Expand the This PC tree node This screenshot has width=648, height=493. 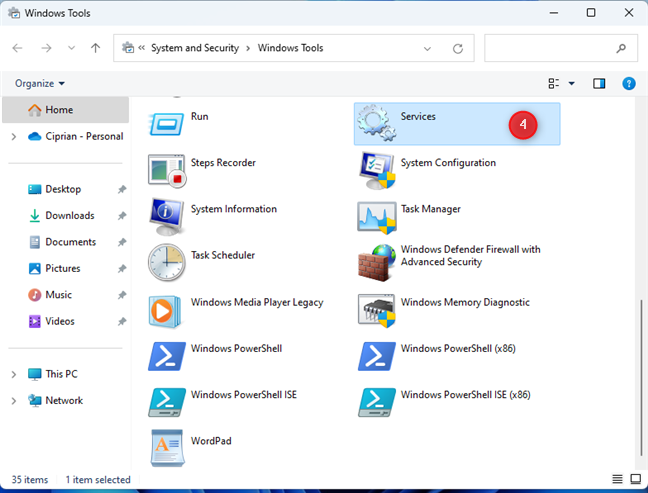coord(14,374)
